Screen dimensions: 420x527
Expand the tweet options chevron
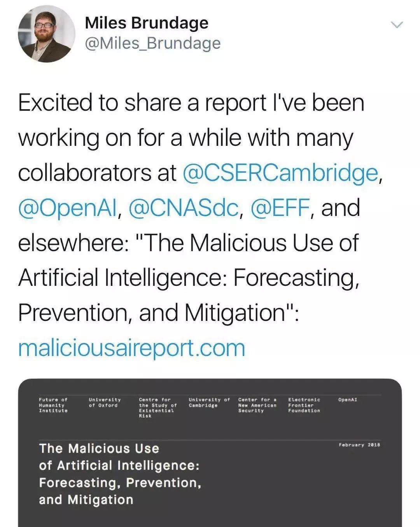397,25
